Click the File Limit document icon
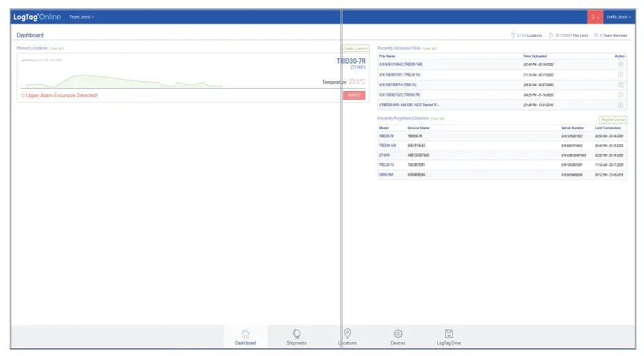This screenshot has height=356, width=644. (x=551, y=35)
